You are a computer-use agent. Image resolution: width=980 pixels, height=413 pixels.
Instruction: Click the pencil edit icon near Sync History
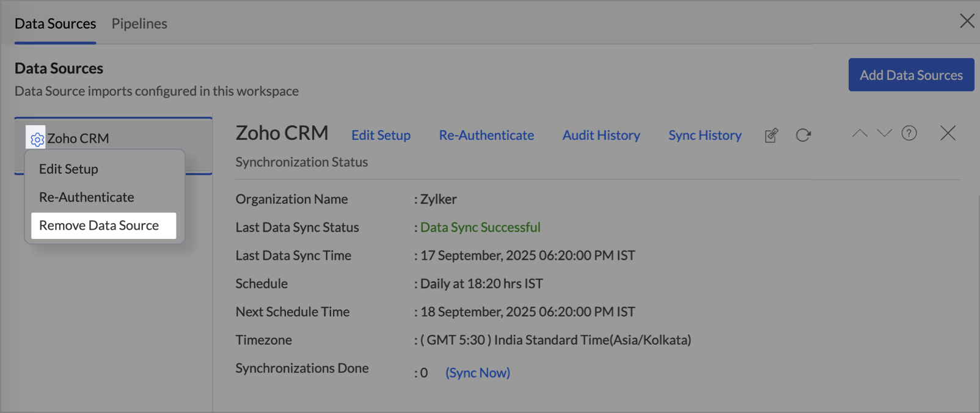tap(772, 135)
